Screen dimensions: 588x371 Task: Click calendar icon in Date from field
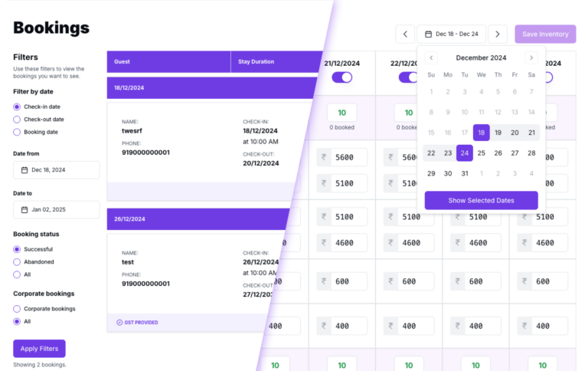tap(24, 170)
